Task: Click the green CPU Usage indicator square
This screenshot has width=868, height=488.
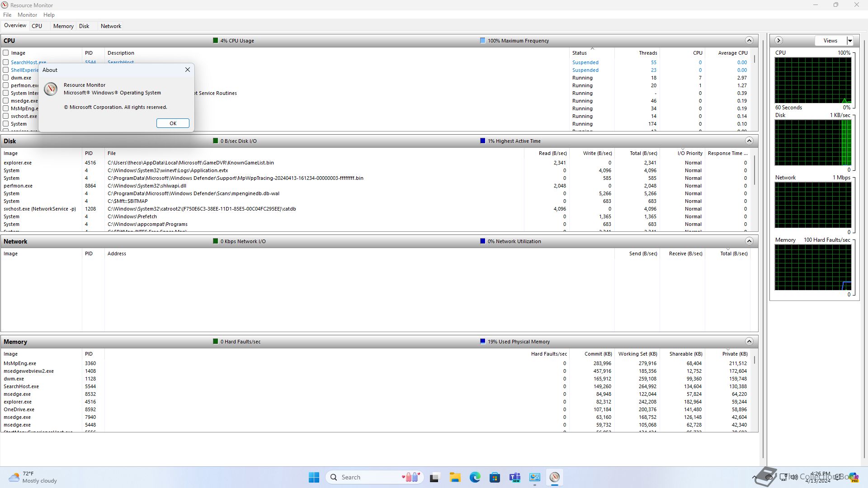Action: (216, 40)
